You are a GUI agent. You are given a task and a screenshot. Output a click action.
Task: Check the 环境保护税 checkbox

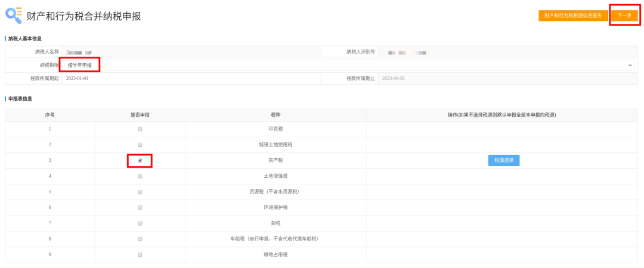tap(140, 207)
